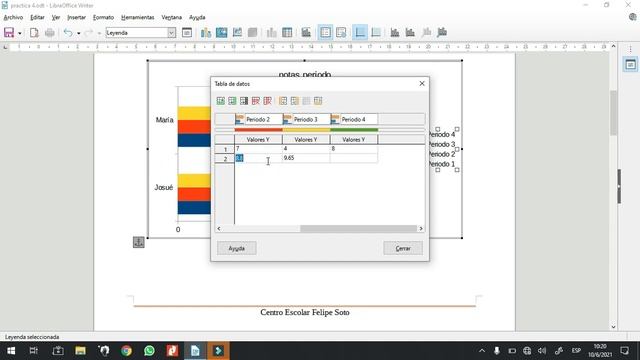Save the document with the toolbar icon

coord(9,33)
